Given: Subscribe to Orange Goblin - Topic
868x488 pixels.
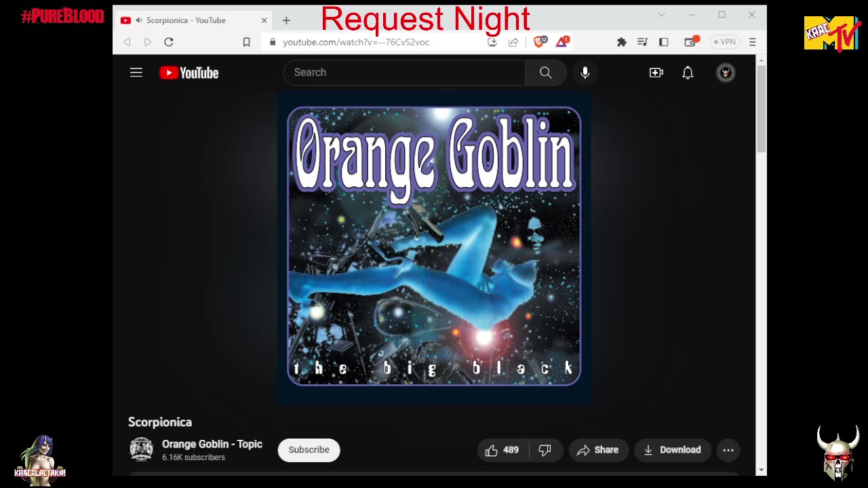Looking at the screenshot, I should point(309,450).
